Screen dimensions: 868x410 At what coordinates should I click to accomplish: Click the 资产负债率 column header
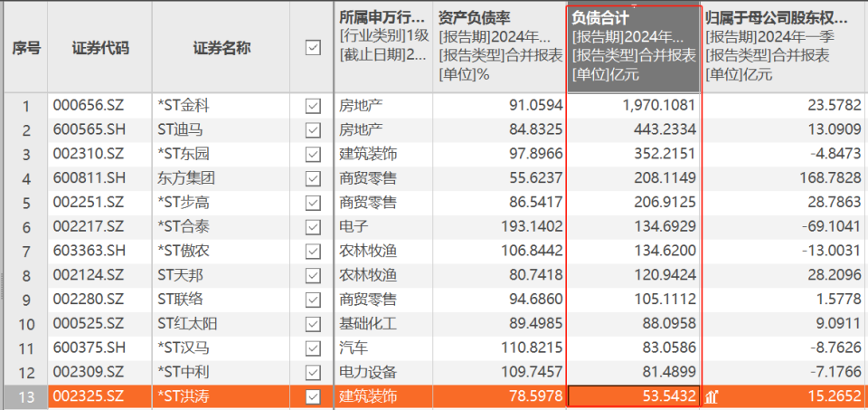(500, 49)
